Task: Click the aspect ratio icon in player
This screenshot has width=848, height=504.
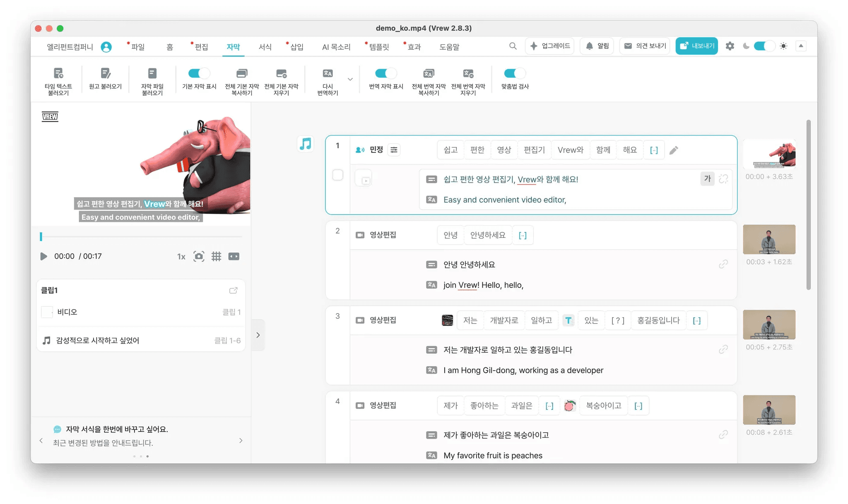Action: coord(234,256)
